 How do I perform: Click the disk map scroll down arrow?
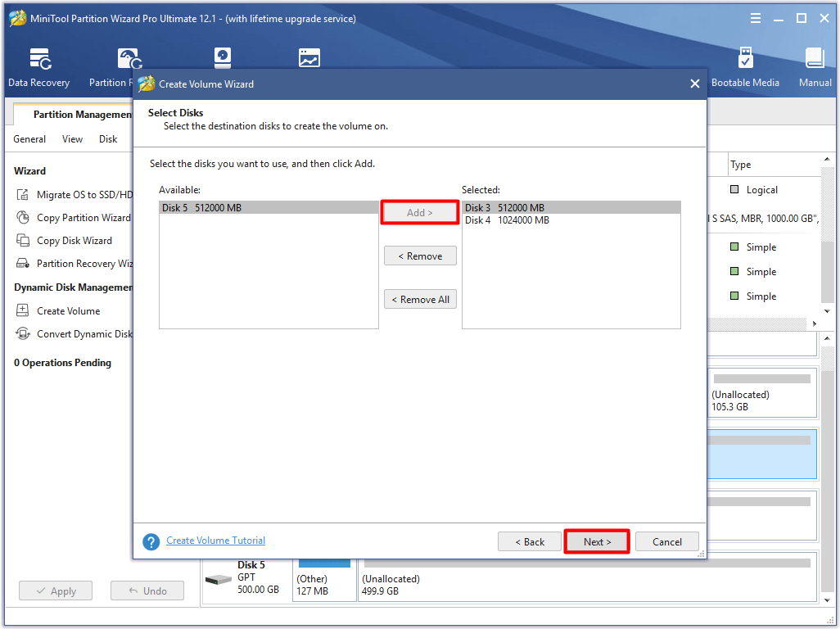click(x=827, y=600)
